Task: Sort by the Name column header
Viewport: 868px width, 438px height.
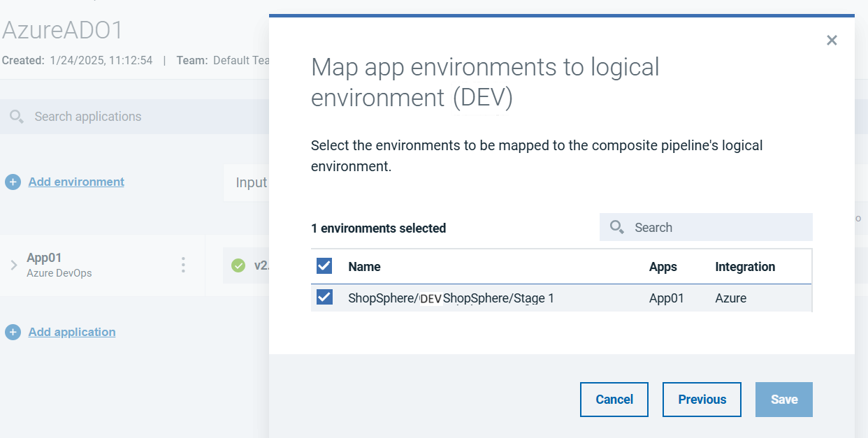Action: click(364, 267)
